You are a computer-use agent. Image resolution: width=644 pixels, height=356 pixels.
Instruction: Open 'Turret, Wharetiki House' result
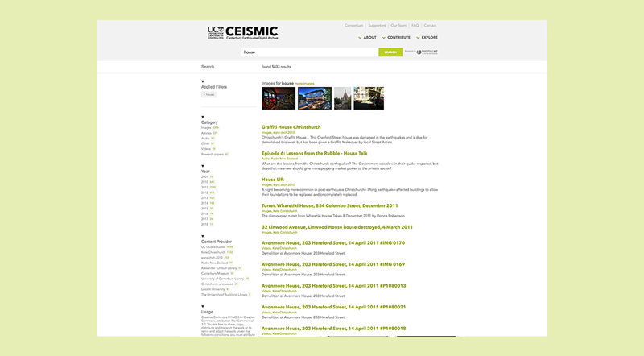(x=330, y=206)
